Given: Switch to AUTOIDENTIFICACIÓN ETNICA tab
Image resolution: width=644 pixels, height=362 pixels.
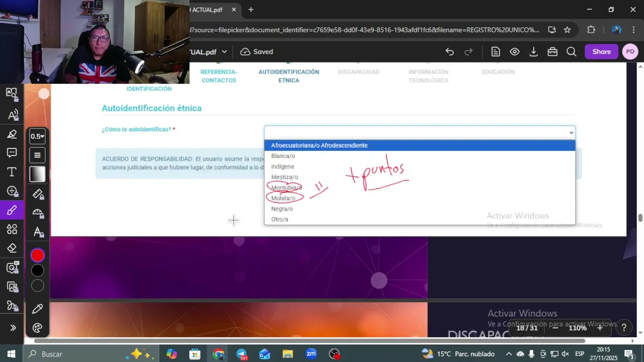Looking at the screenshot, I should (289, 76).
